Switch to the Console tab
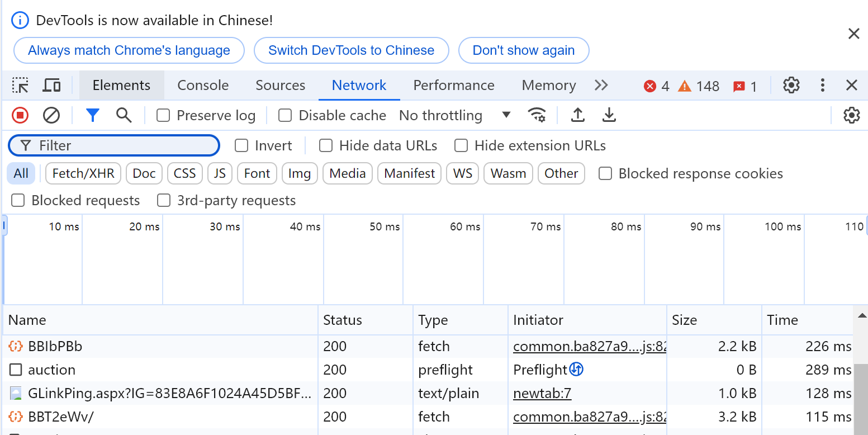The height and width of the screenshot is (435, 868). 203,86
